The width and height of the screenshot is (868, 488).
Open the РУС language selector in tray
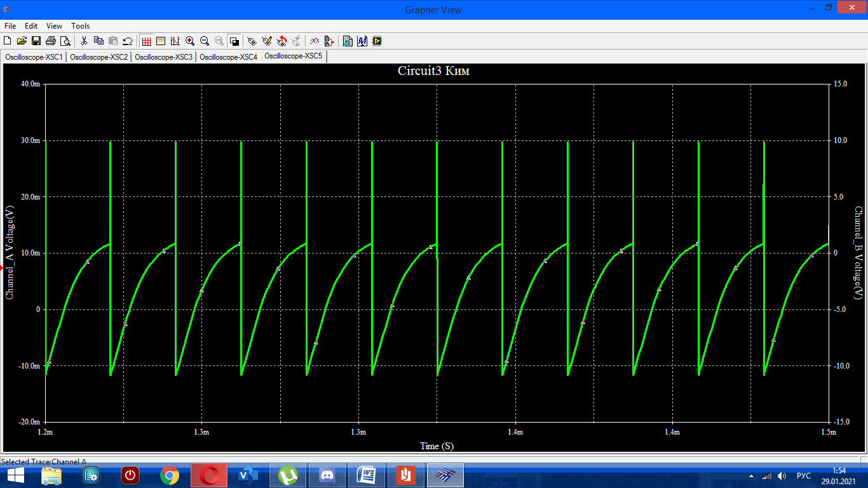tap(804, 476)
